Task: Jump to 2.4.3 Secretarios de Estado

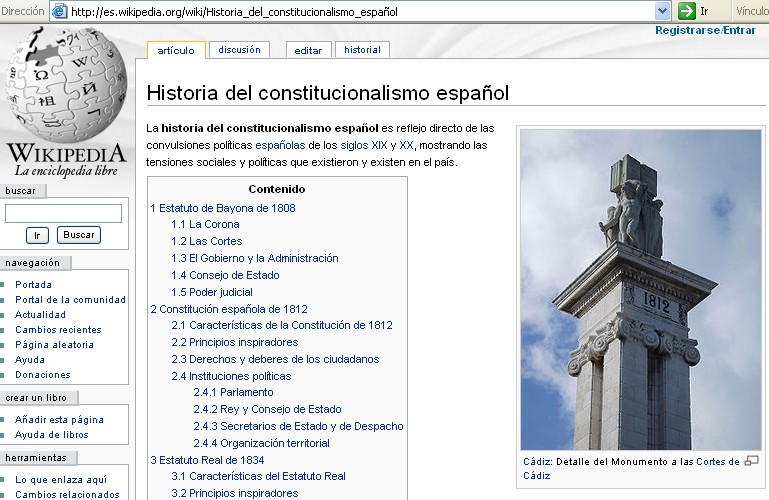Action: point(298,426)
